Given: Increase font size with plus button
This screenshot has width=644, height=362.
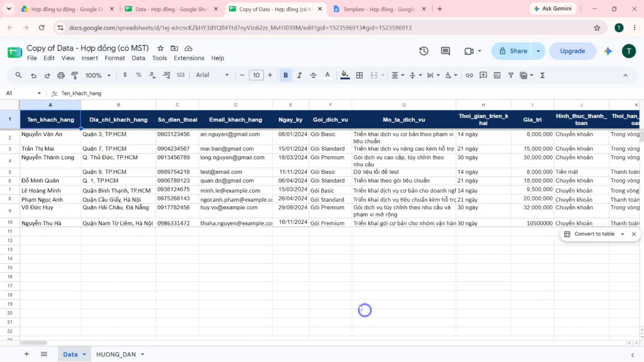Looking at the screenshot, I should (270, 75).
